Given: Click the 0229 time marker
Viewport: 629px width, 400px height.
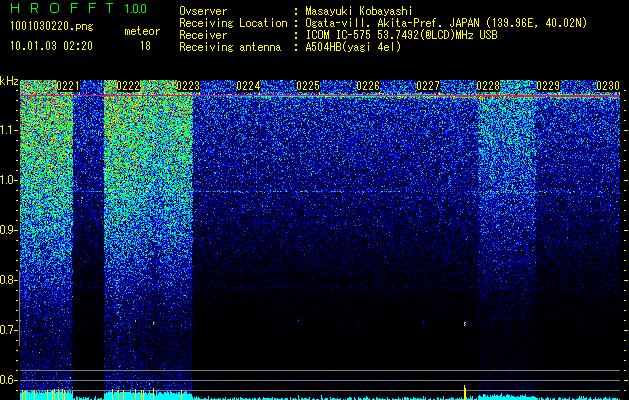Looking at the screenshot, I should [x=548, y=86].
